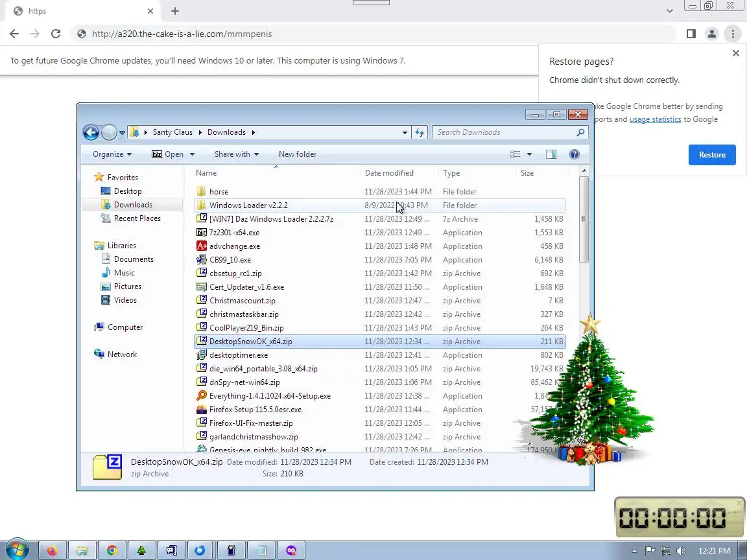The height and width of the screenshot is (560, 747).
Task: Click Chrome profile avatar icon
Action: click(x=712, y=34)
